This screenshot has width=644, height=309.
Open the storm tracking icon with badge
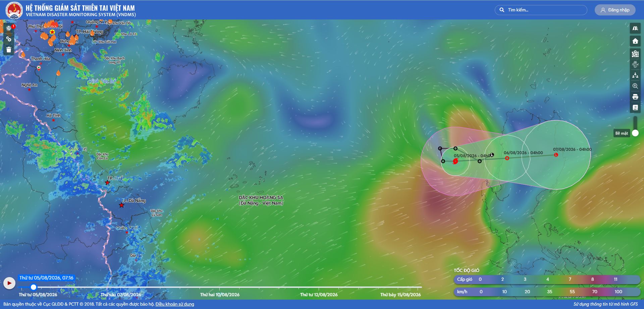pos(9,28)
